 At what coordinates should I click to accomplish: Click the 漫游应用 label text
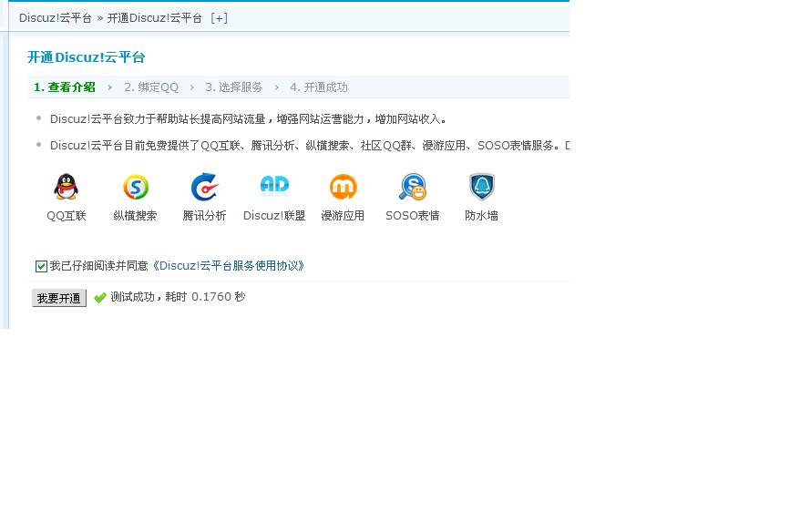(344, 216)
